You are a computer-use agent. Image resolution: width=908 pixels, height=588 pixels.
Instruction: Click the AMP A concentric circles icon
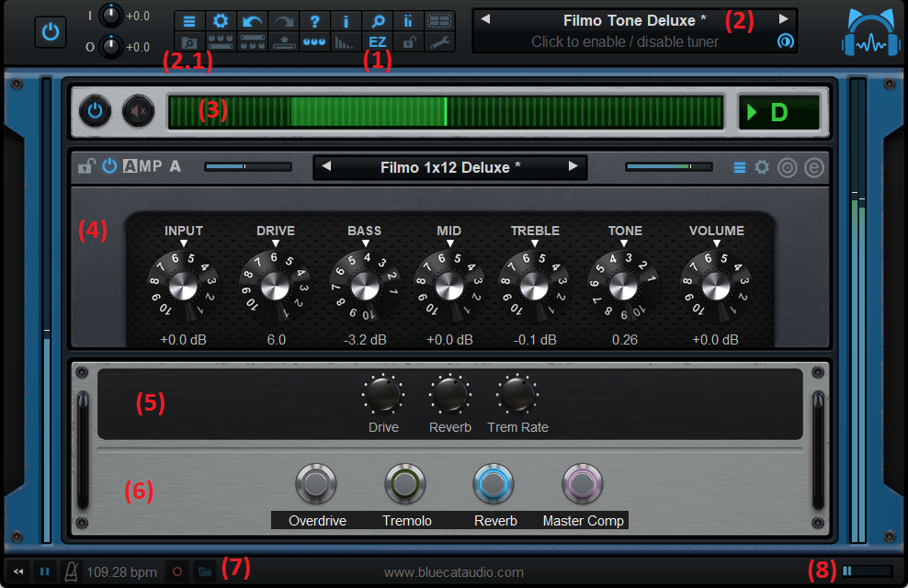787,168
